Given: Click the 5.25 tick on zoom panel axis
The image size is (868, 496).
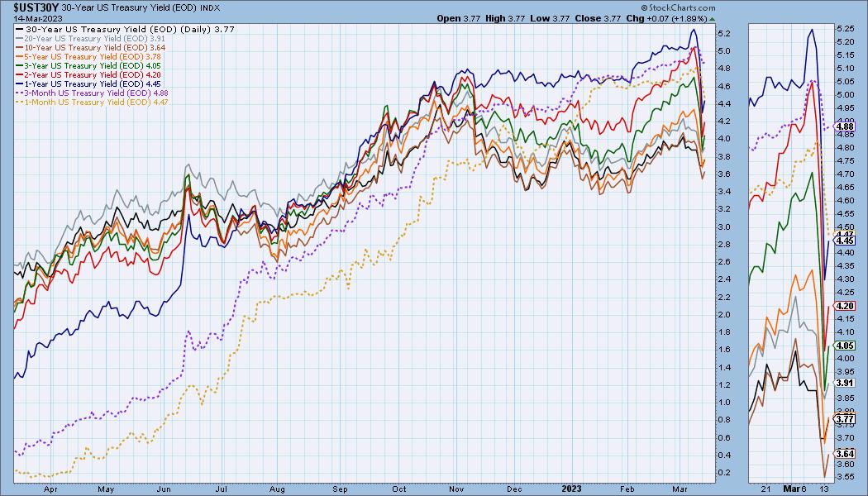Looking at the screenshot, I should pyautogui.click(x=846, y=28).
